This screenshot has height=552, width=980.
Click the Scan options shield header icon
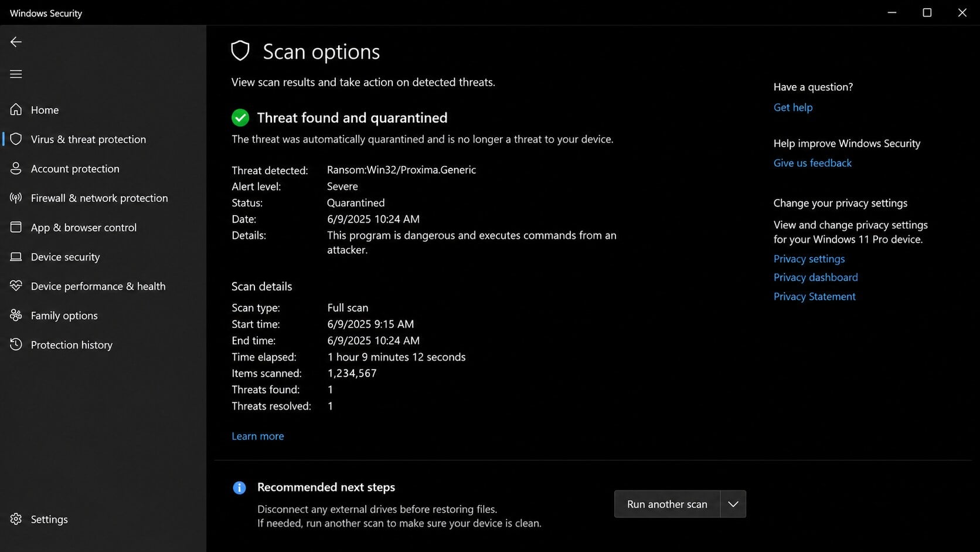tap(240, 51)
